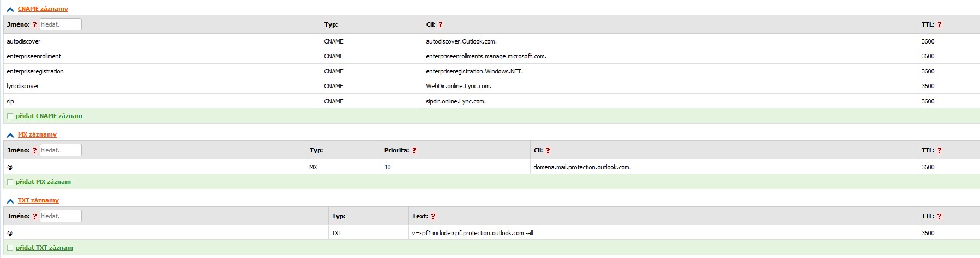The image size is (980, 258).
Task: Click the SPF TXT record value
Action: (x=472, y=233)
